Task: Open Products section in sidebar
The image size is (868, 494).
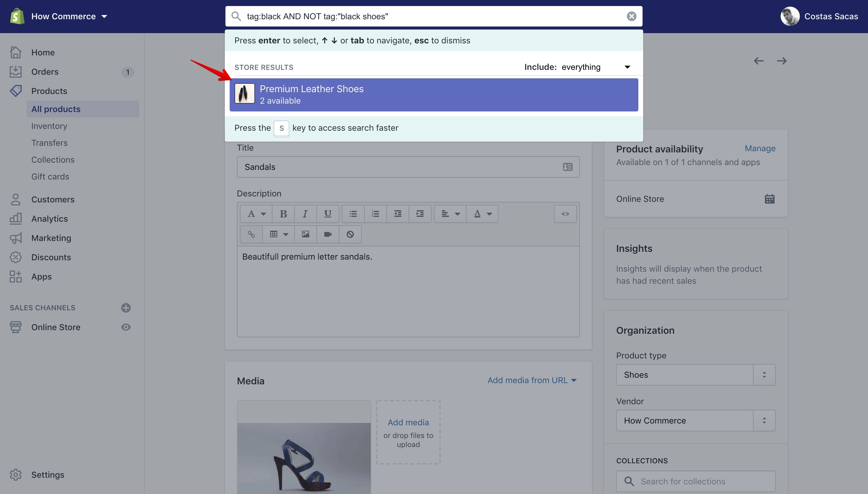Action: (49, 91)
